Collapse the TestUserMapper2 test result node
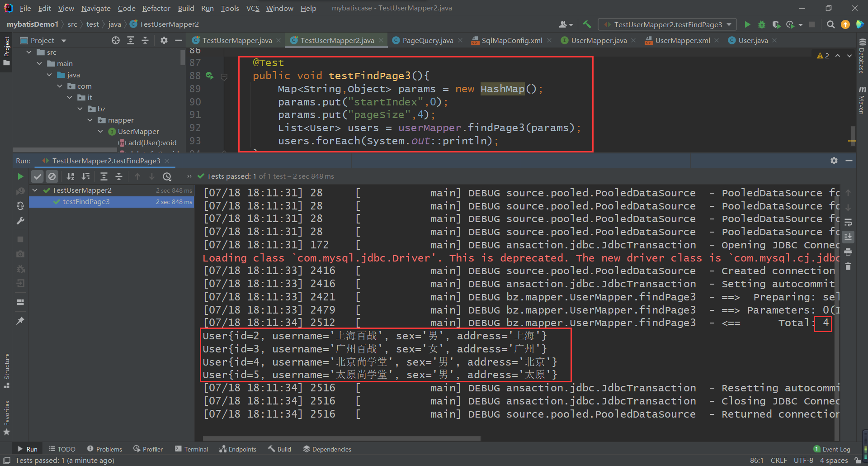Image resolution: width=868 pixels, height=466 pixels. coord(35,190)
